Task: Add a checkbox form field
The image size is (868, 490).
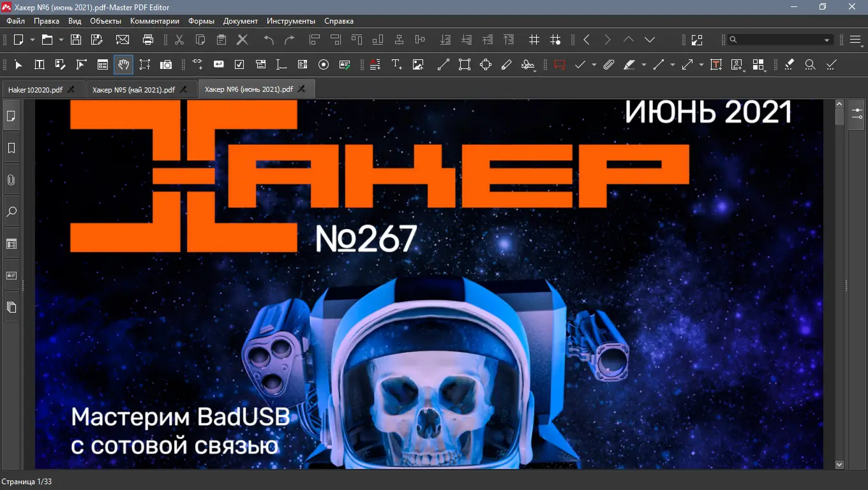Action: tap(239, 64)
